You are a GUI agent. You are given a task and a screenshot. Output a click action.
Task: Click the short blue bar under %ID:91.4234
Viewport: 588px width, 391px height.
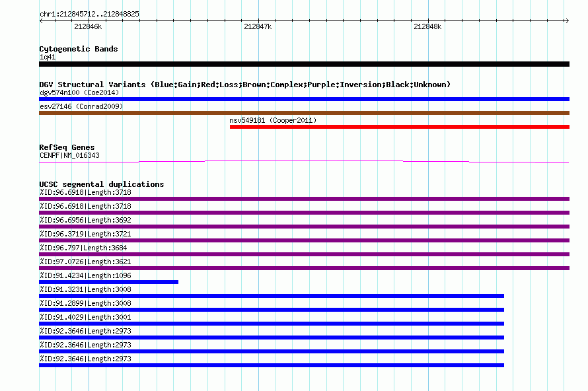(109, 282)
